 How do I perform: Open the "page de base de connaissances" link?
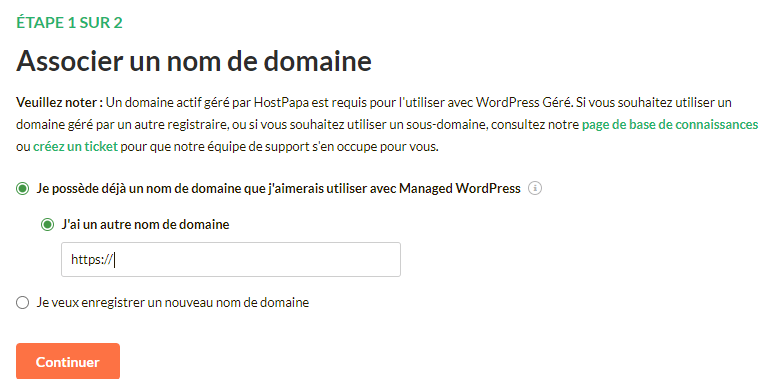point(670,124)
